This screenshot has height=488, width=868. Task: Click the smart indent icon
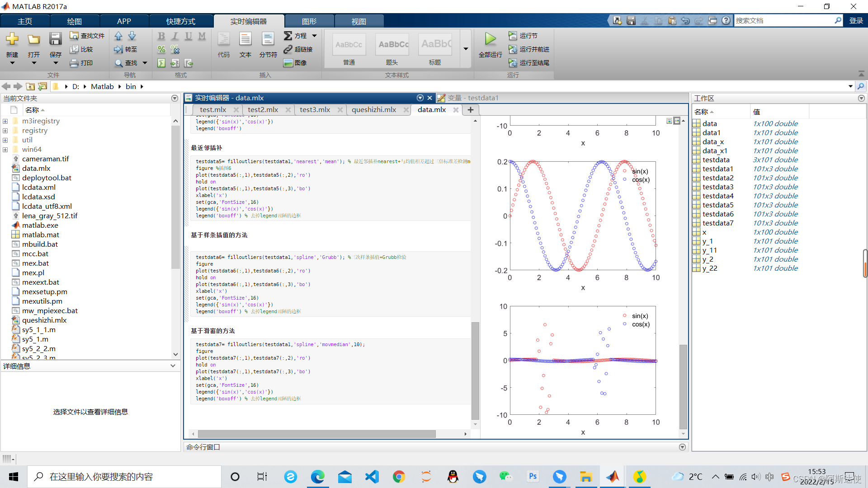click(x=161, y=63)
